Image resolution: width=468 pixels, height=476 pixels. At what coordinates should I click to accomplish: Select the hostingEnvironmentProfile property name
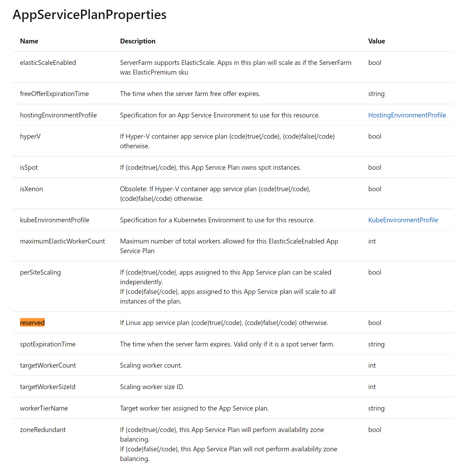click(x=58, y=115)
